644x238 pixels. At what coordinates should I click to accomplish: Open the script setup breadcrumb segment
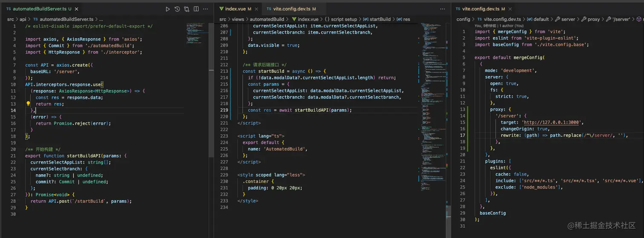point(340,19)
